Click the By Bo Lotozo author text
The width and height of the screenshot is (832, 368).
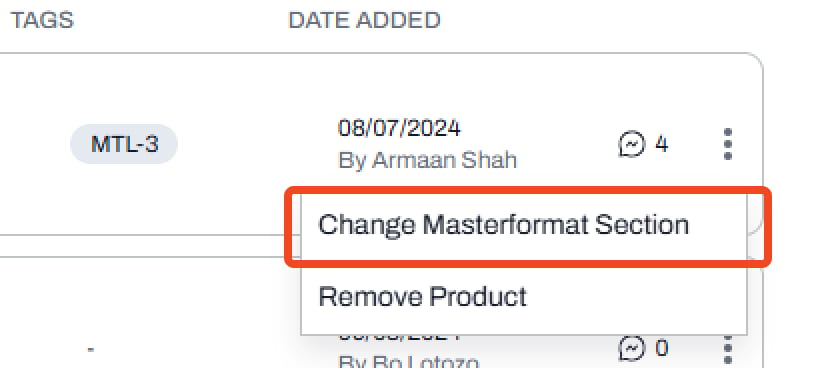[x=409, y=362]
